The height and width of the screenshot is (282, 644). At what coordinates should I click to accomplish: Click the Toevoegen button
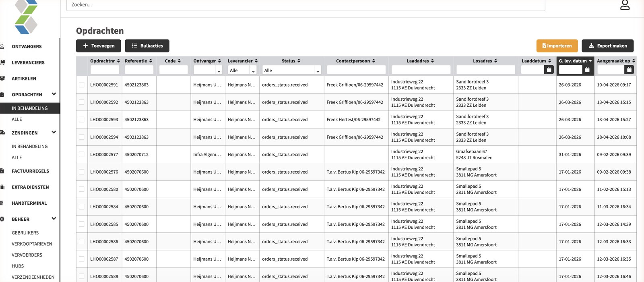(99, 46)
